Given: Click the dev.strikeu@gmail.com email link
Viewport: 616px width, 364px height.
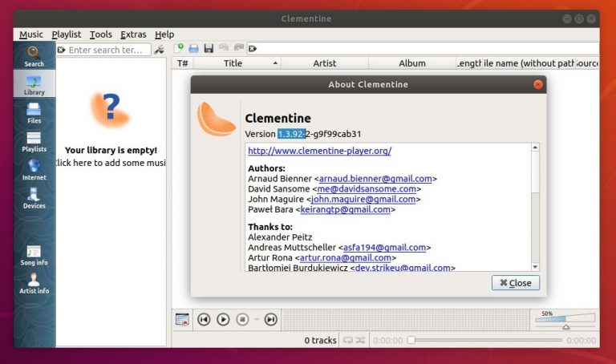Looking at the screenshot, I should (403, 268).
